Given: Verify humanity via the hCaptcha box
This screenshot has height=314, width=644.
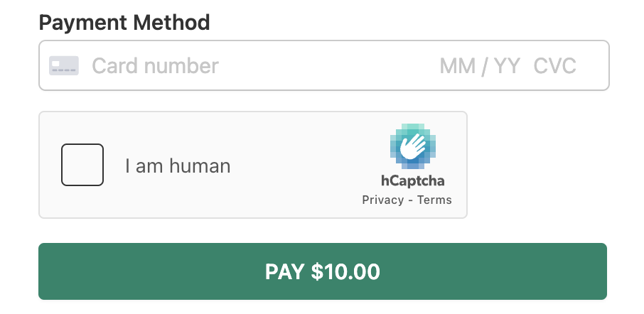Looking at the screenshot, I should (82, 165).
